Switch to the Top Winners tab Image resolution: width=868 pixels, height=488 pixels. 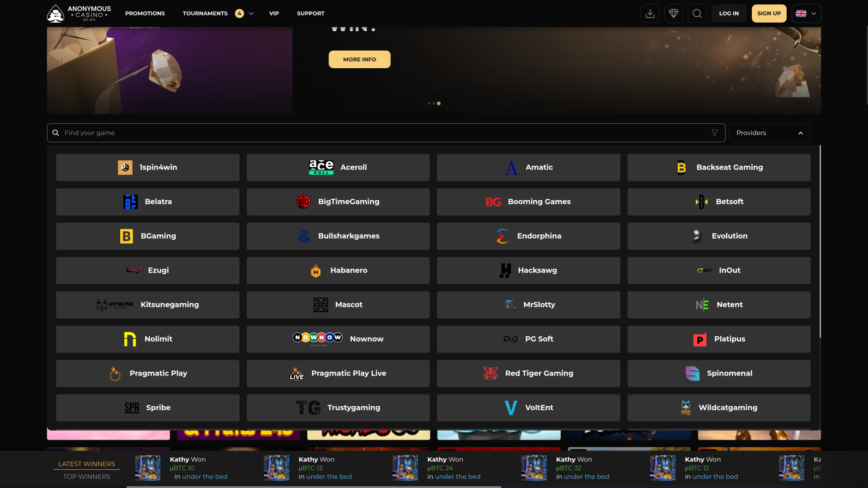pyautogui.click(x=87, y=477)
